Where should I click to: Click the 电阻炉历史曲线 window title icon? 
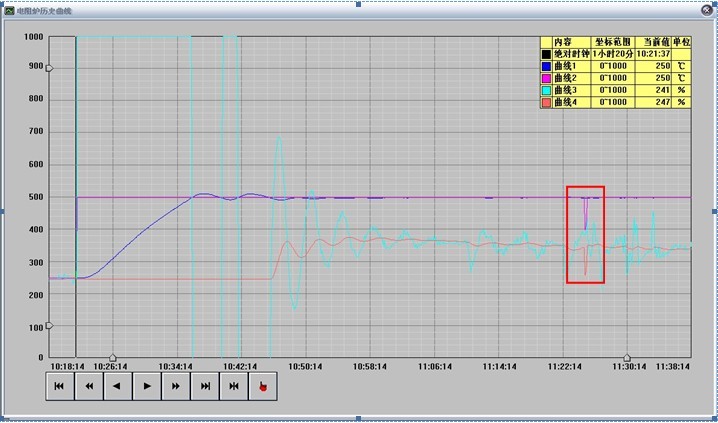9,8
